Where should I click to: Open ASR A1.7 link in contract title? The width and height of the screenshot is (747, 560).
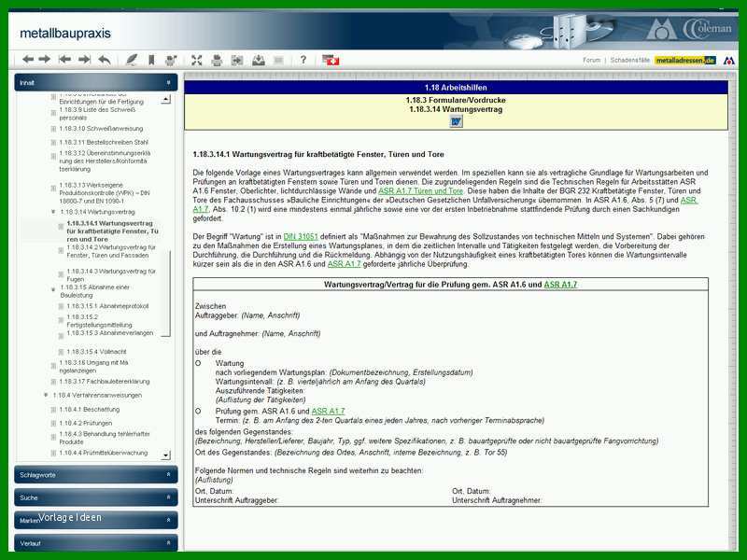(x=560, y=285)
